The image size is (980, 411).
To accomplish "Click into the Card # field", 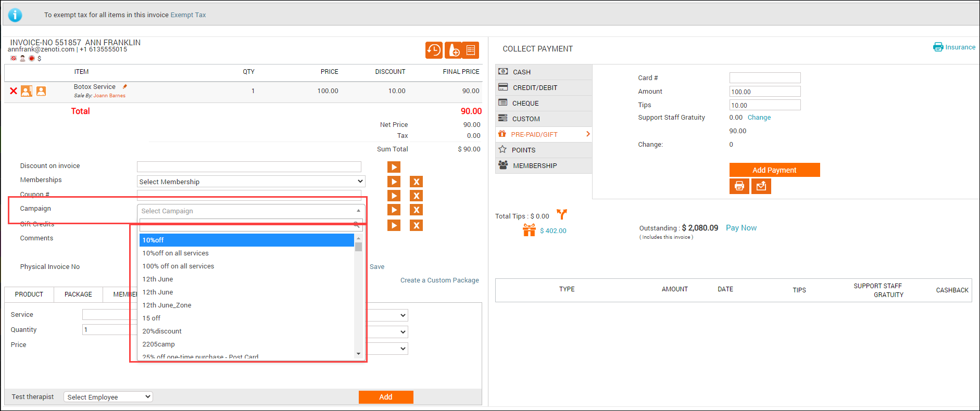I will click(x=765, y=78).
